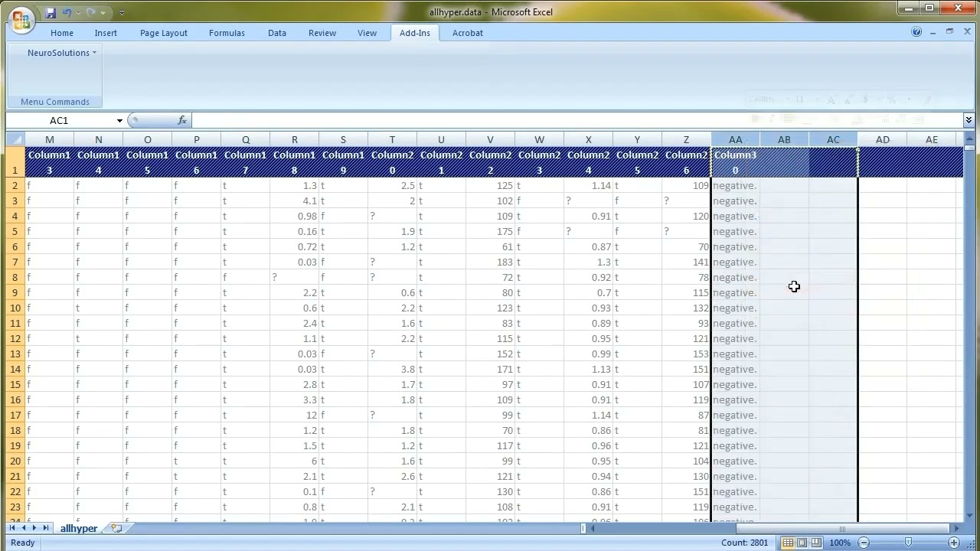
Task: Open Microsoft Excel Help
Action: point(916,32)
